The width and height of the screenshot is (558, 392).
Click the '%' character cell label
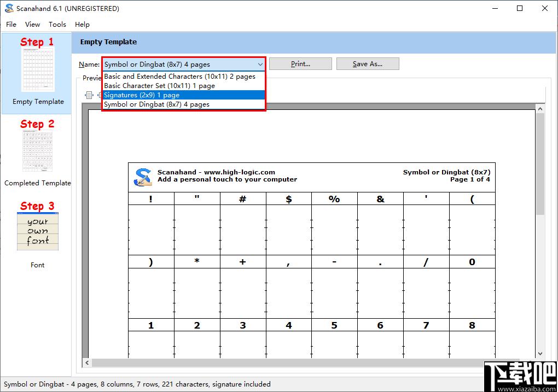coord(334,199)
